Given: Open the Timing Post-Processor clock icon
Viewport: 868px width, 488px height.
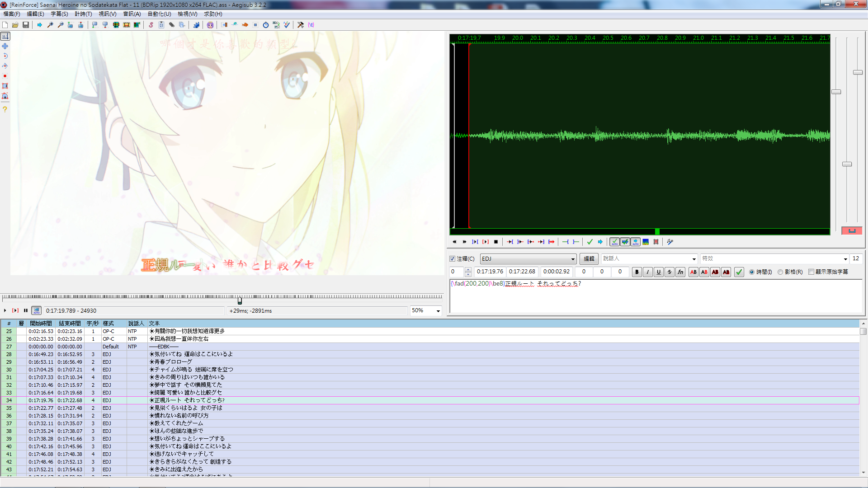Looking at the screenshot, I should 266,25.
